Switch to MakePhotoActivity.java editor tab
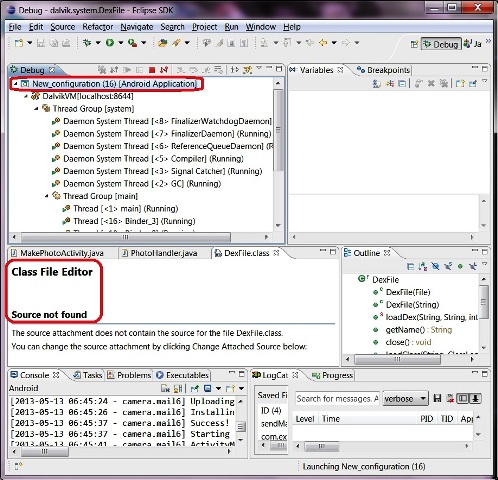Viewport: 498px width, 480px height. 57,253
